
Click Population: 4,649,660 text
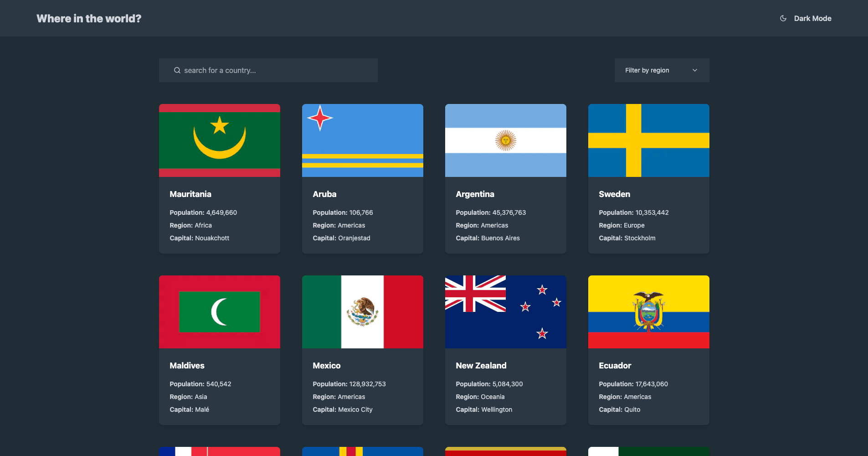203,212
